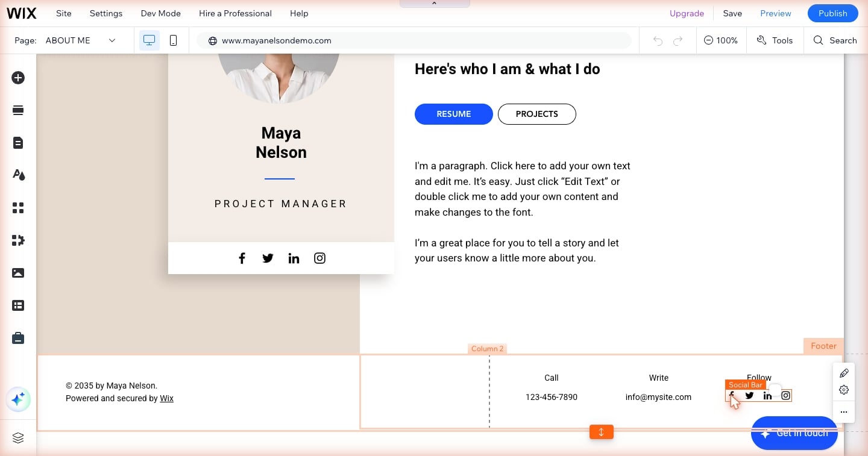Viewport: 868px width, 456px height.
Task: Click the site URL address field
Action: pos(414,40)
